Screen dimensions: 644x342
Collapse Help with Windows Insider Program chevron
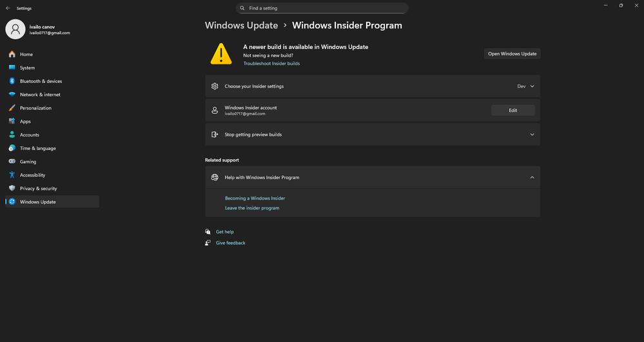[x=532, y=177]
